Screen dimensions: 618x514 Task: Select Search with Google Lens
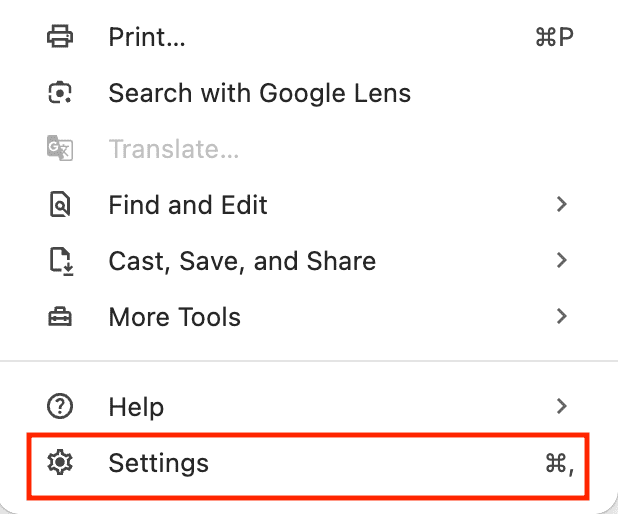point(259,94)
